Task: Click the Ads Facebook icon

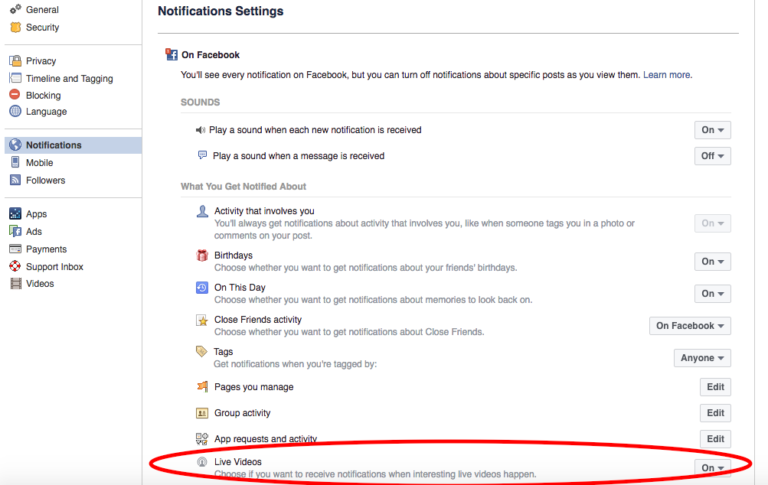Action: [16, 231]
